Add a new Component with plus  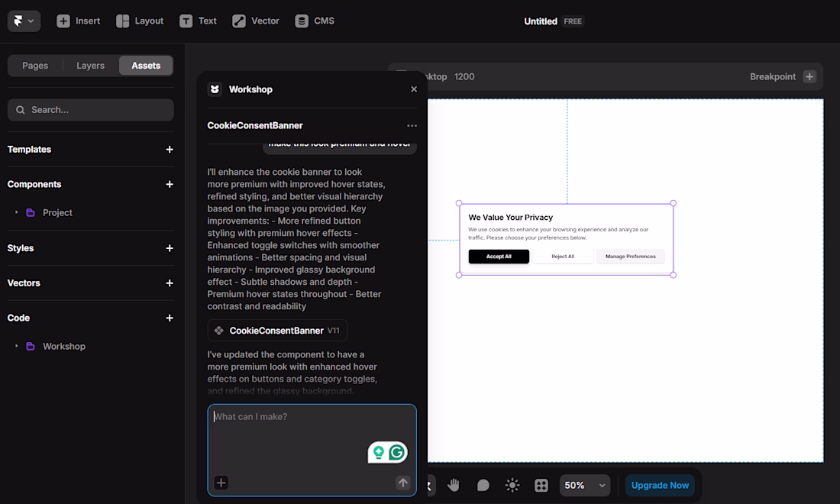tap(170, 184)
